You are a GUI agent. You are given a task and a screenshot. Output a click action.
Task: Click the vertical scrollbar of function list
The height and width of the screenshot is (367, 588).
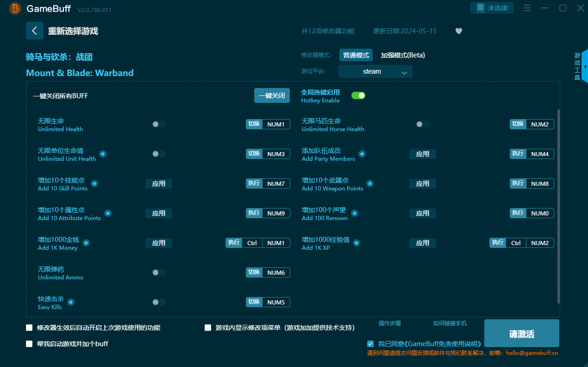558,206
